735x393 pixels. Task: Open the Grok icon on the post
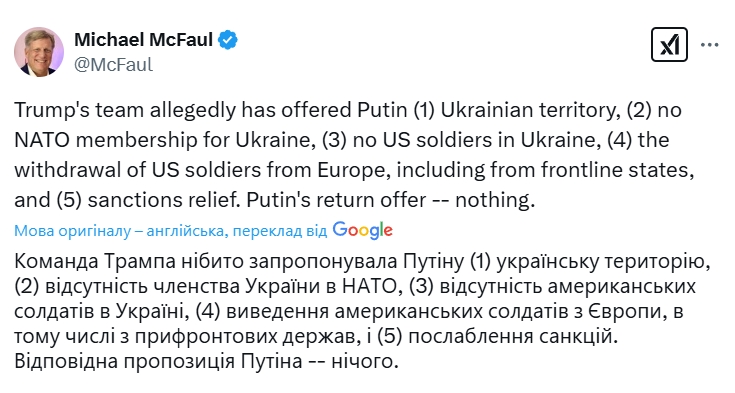click(669, 45)
